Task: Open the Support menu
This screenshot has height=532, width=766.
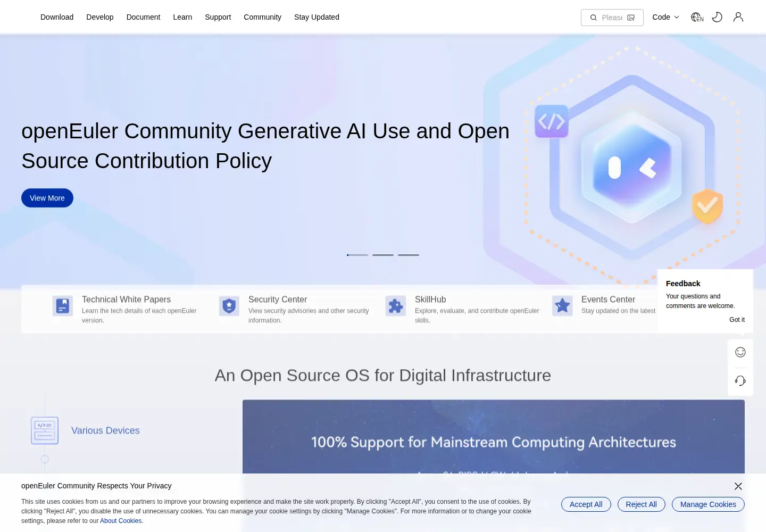Action: [x=218, y=17]
